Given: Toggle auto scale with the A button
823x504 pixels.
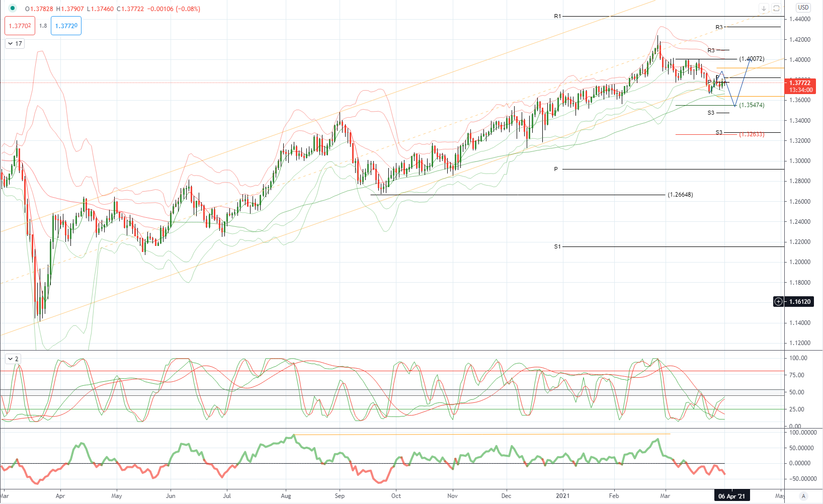Looking at the screenshot, I should (803, 496).
